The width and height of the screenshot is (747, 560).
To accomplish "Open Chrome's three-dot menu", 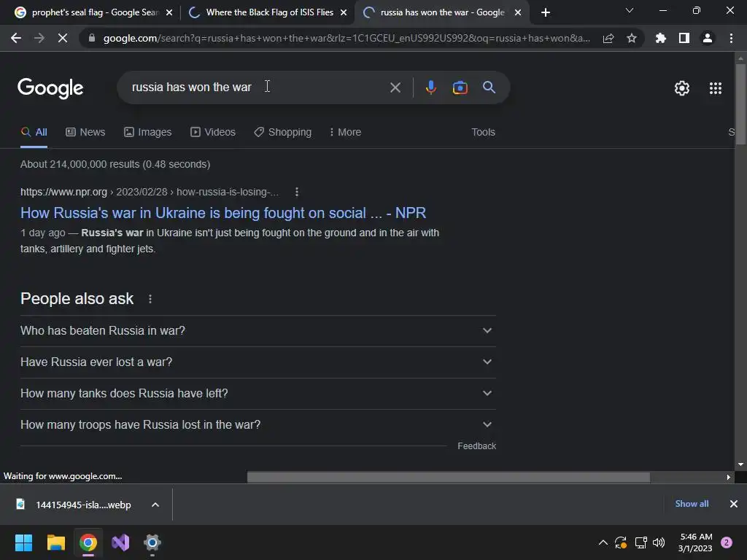I will 731,38.
